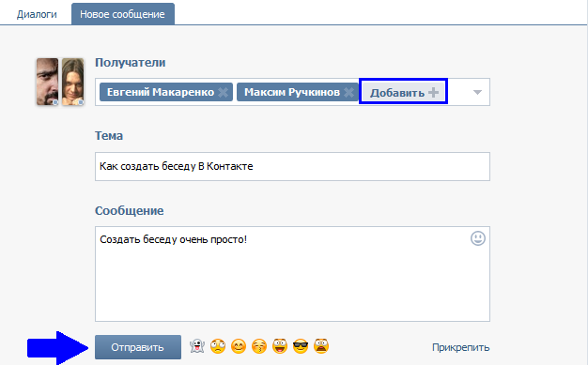
Task: Insert the sunglasses emoji
Action: [x=301, y=346]
